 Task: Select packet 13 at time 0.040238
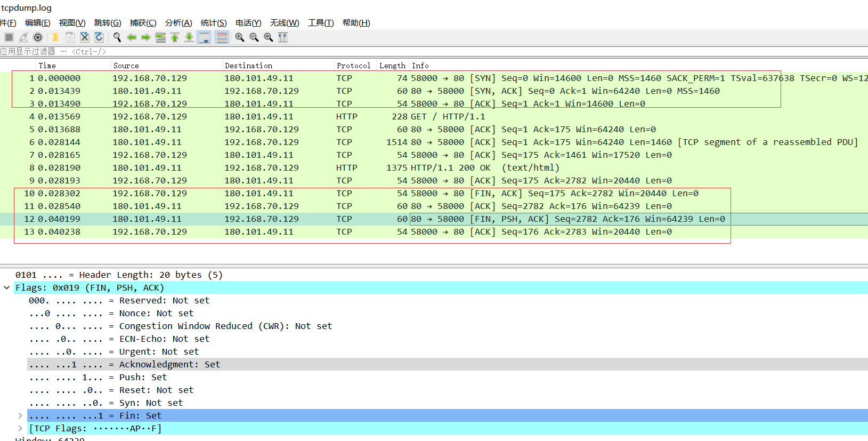click(434, 232)
